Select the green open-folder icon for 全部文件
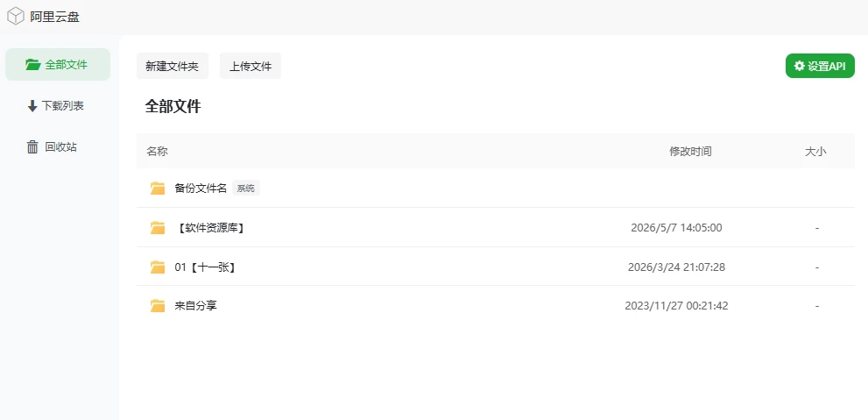The image size is (868, 420). (x=32, y=65)
